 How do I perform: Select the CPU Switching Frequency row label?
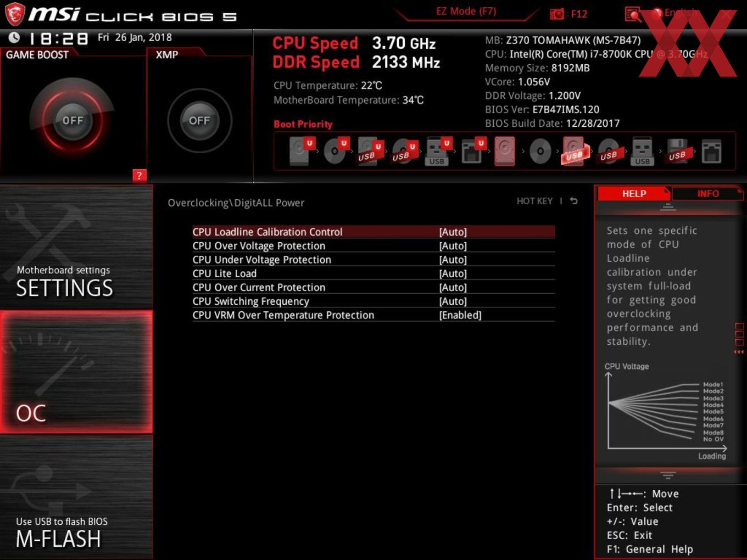(251, 301)
